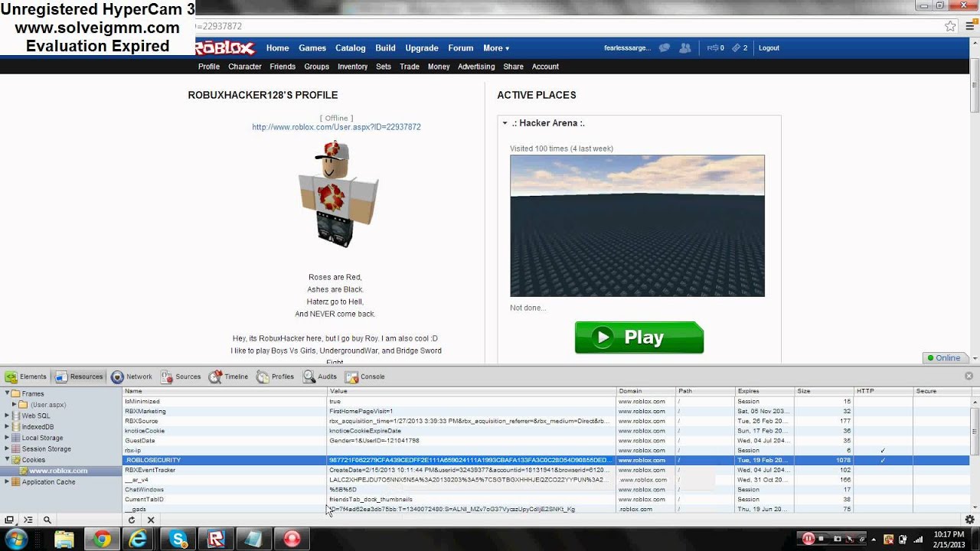Open the Catalog page
The image size is (980, 551).
[351, 47]
